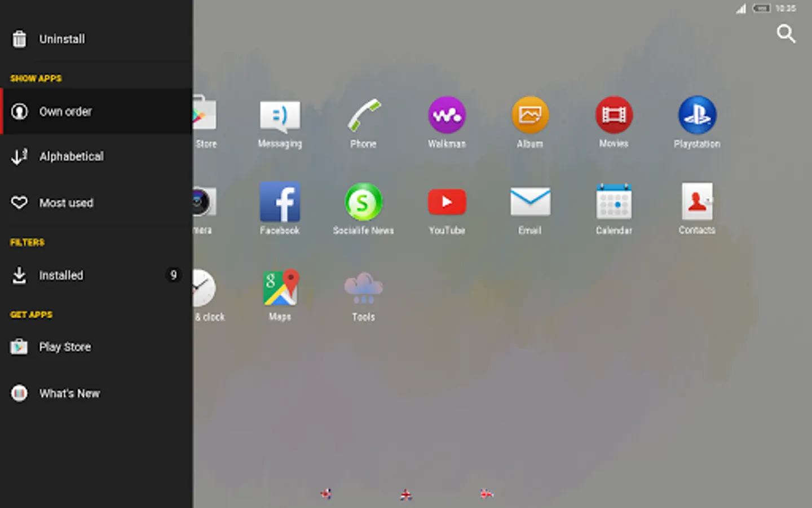The width and height of the screenshot is (812, 508).
Task: Open the Playstation app
Action: click(697, 124)
